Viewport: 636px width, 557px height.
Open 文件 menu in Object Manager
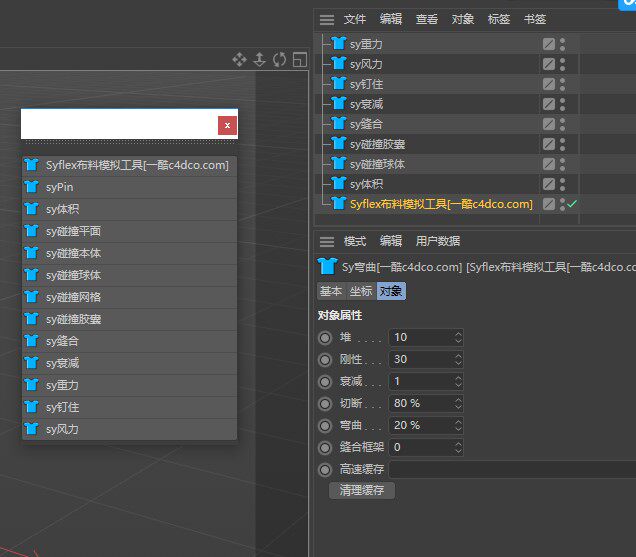pos(355,19)
